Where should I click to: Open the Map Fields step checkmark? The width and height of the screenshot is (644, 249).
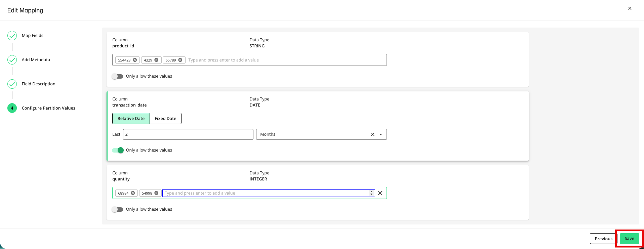tap(12, 36)
